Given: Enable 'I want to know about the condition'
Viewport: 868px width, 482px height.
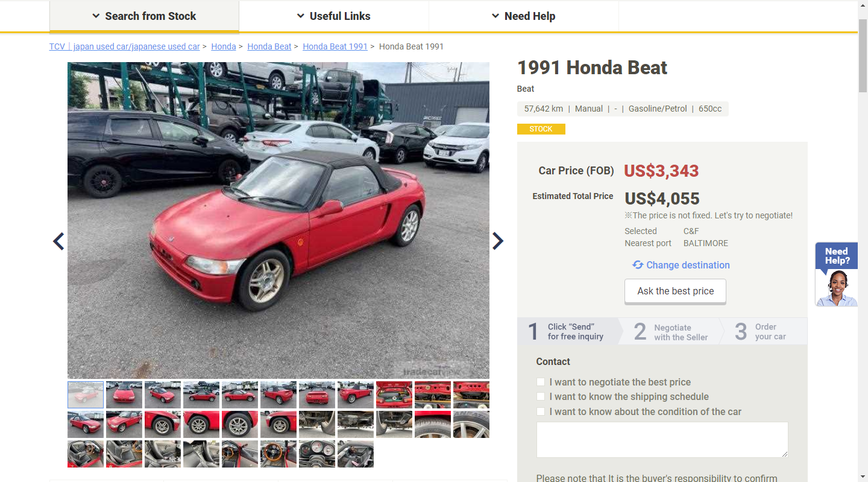Looking at the screenshot, I should point(541,411).
